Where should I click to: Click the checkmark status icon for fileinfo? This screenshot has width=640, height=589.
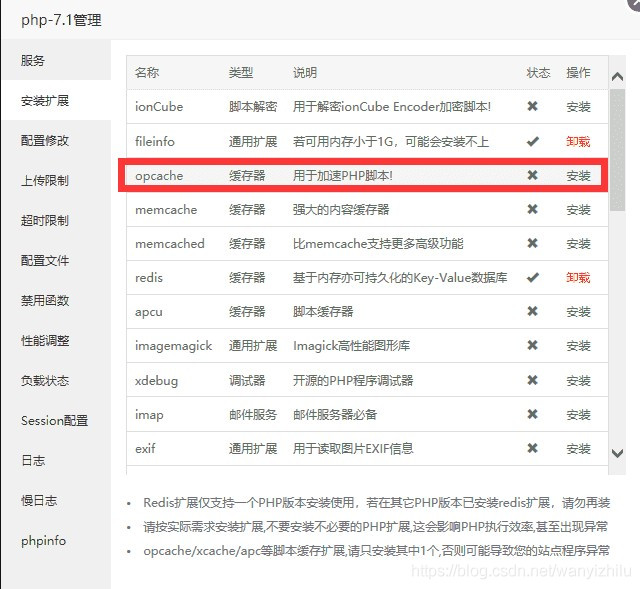pos(532,141)
